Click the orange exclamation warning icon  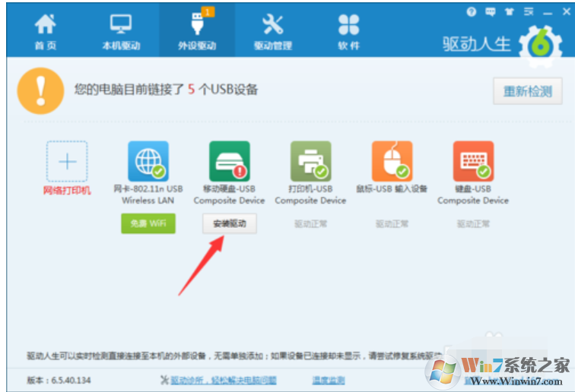point(41,91)
